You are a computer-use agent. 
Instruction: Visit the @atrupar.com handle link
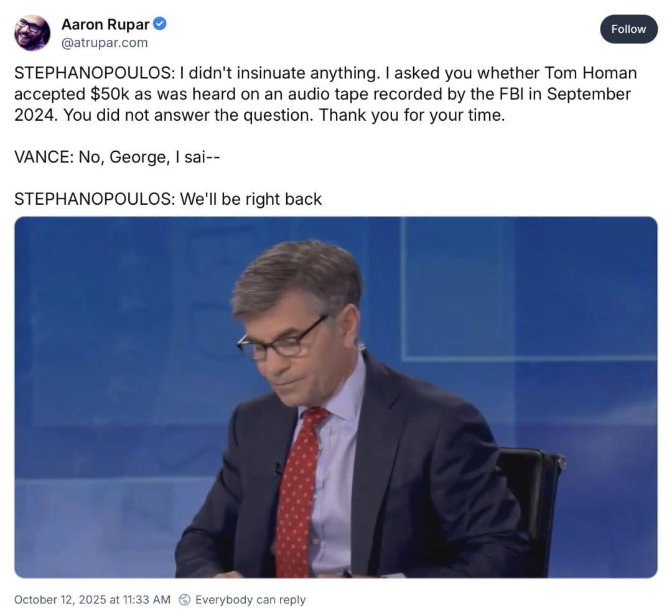(x=105, y=43)
